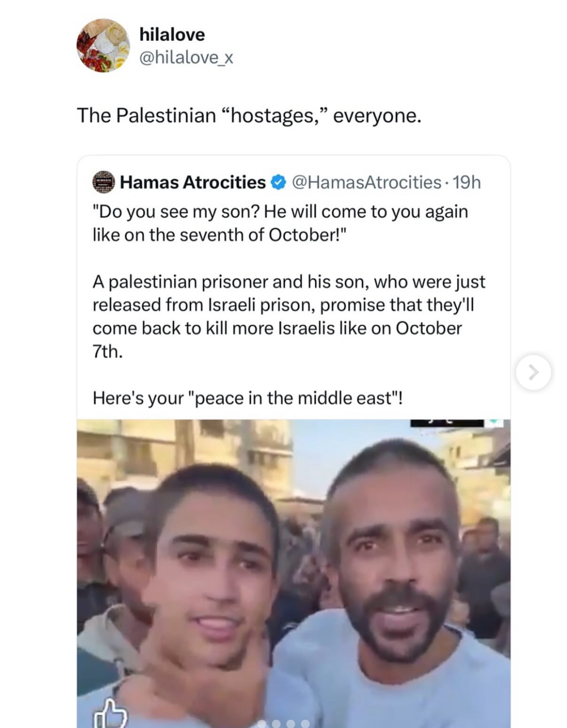Image resolution: width=567 pixels, height=728 pixels.
Task: Open the quoted post's 'Do you see my son' text
Action: coord(281,223)
